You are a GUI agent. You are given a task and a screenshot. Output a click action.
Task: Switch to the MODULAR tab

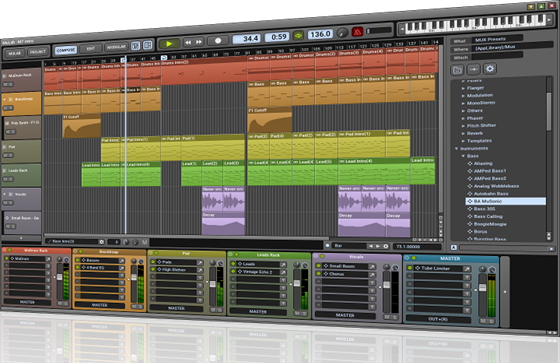coord(116,47)
